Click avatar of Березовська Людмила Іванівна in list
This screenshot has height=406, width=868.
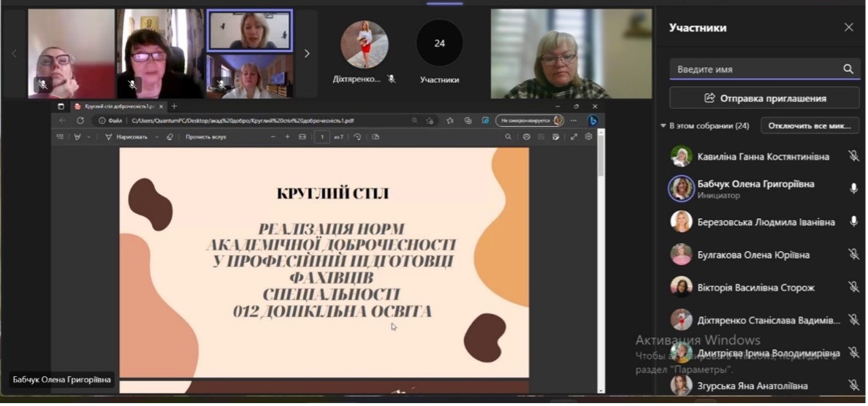point(681,222)
